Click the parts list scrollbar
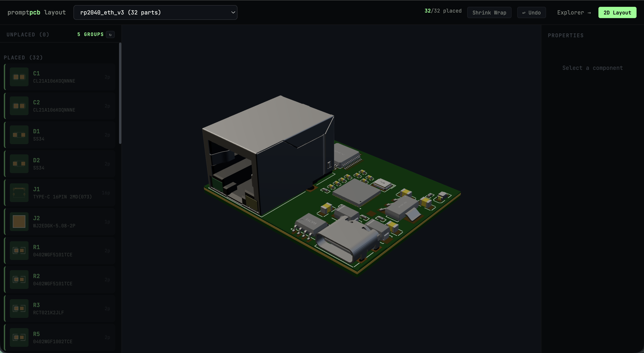The image size is (644, 353). pyautogui.click(x=120, y=93)
